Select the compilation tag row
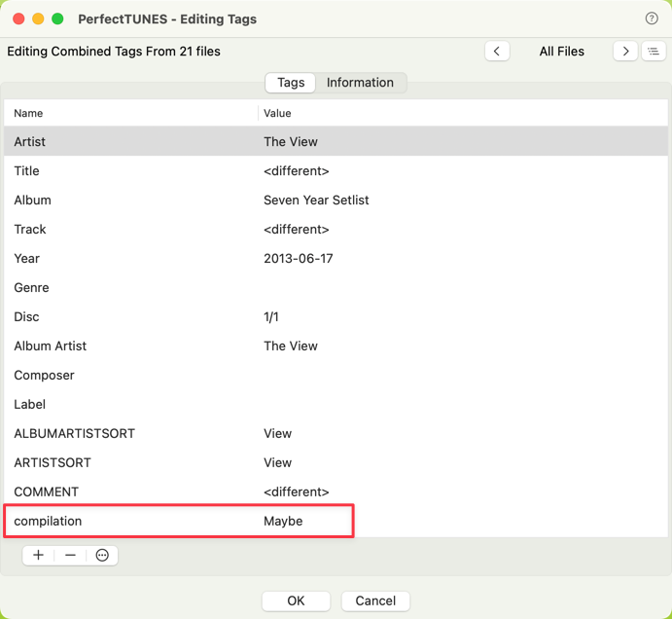 (x=179, y=521)
